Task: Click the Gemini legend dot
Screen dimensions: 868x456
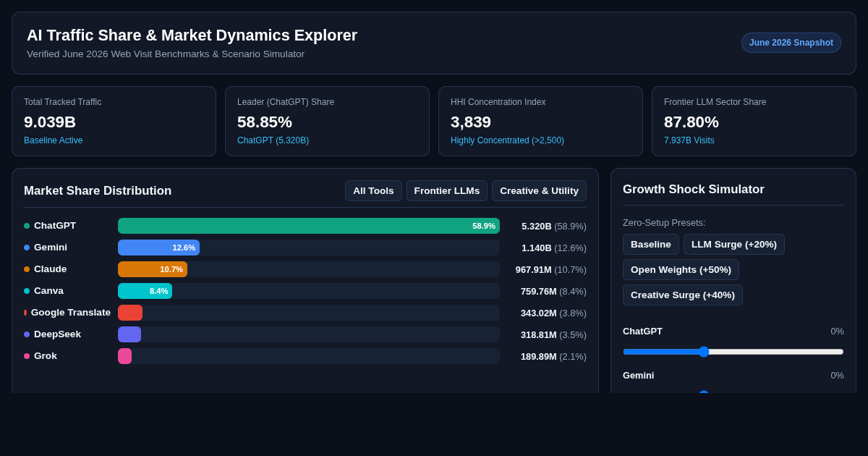Action: 27,248
